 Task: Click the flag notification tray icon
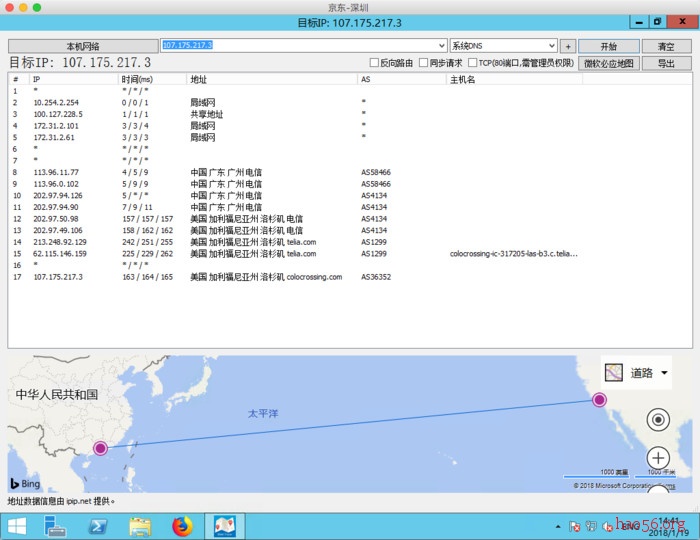pyautogui.click(x=575, y=527)
